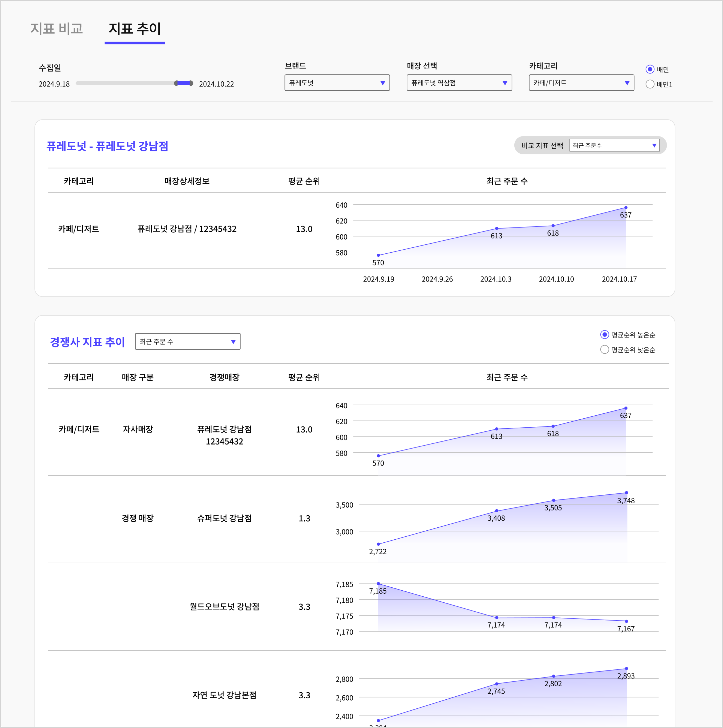Viewport: 723px width, 728px height.
Task: Click 퓨레도넛 강남점 / 12345432 store detail
Action: tap(187, 229)
